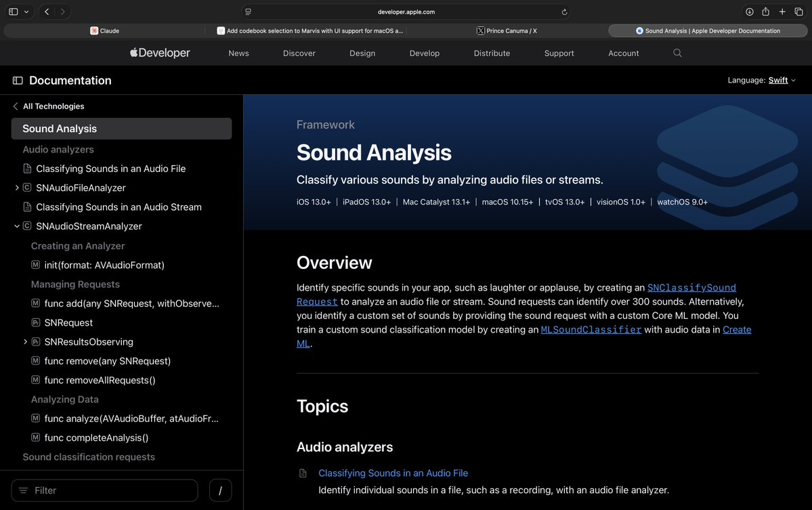The image size is (812, 510).
Task: Show all tabs using the tab overview icon
Action: pyautogui.click(x=799, y=12)
